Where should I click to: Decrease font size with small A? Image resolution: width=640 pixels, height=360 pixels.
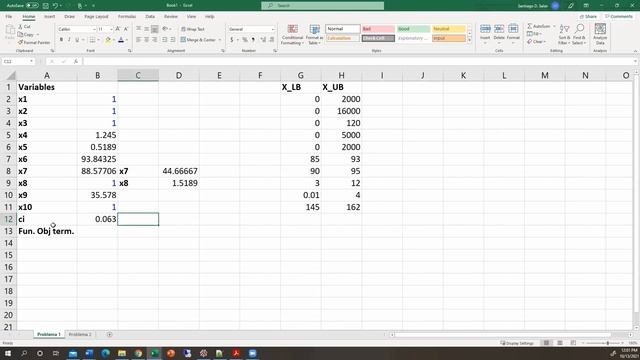pos(126,29)
